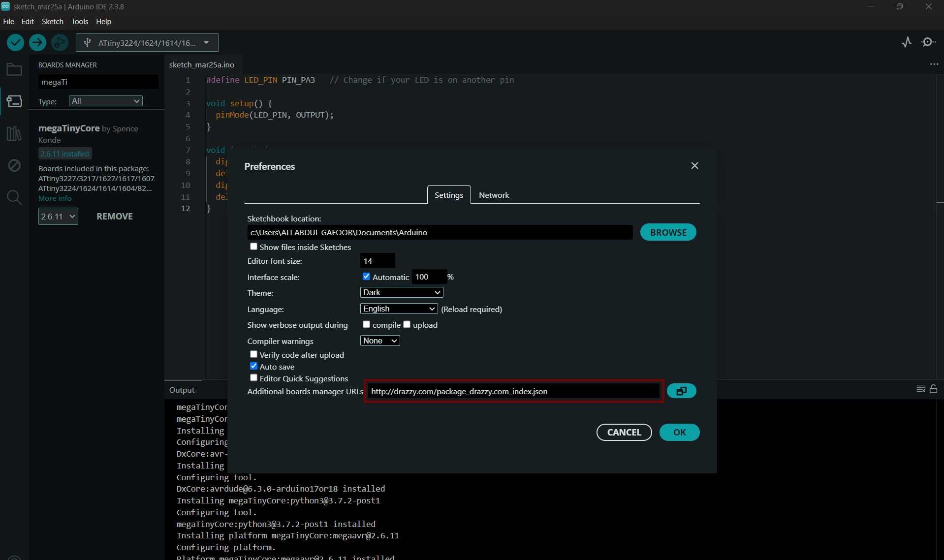Click the Upload arrow icon

(37, 43)
